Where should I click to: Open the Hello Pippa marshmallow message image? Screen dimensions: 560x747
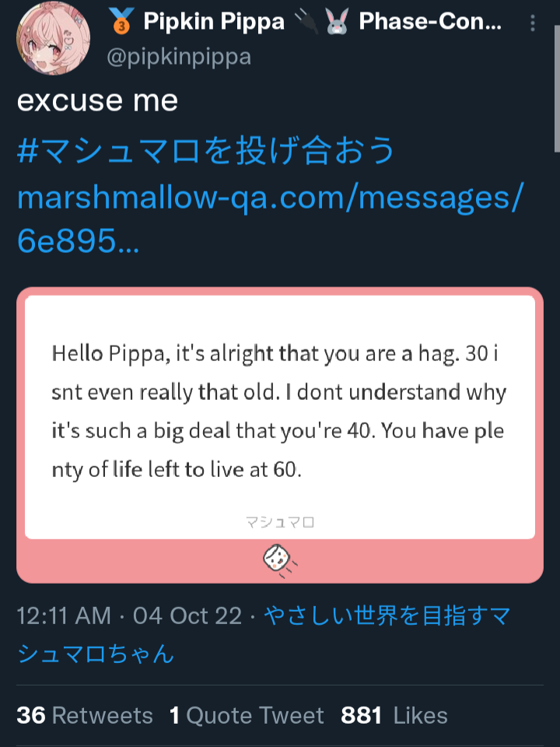280,435
